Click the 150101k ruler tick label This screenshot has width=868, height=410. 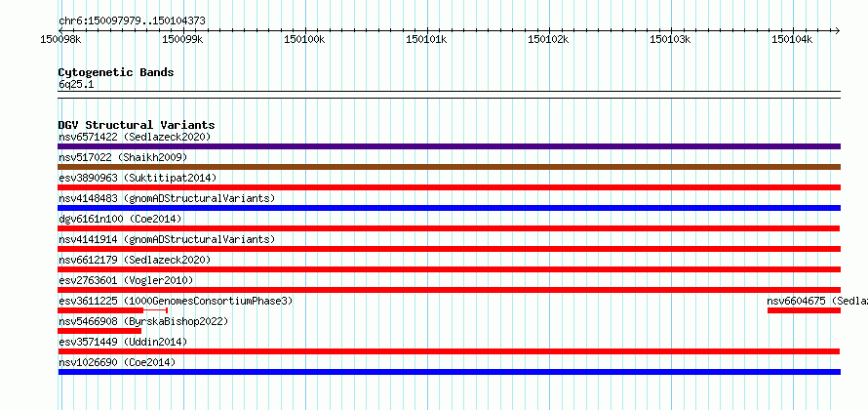pyautogui.click(x=426, y=39)
